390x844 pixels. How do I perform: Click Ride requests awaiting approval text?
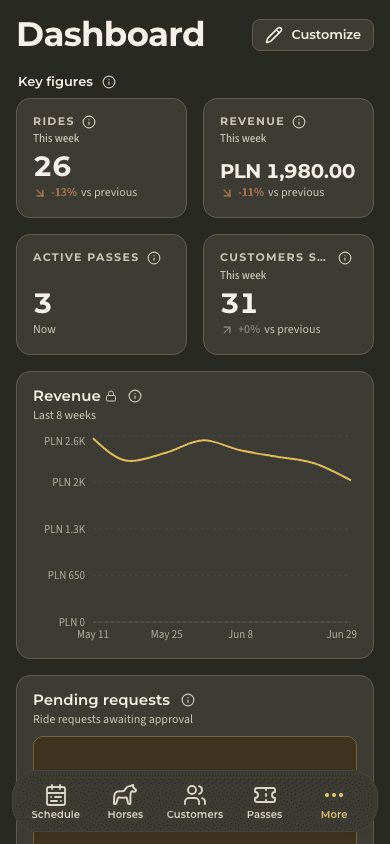pos(113,719)
